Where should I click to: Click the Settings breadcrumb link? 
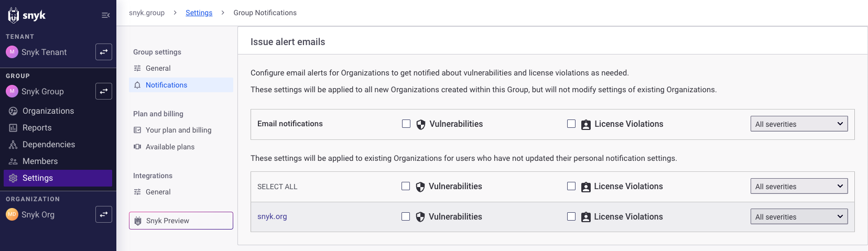(x=199, y=13)
